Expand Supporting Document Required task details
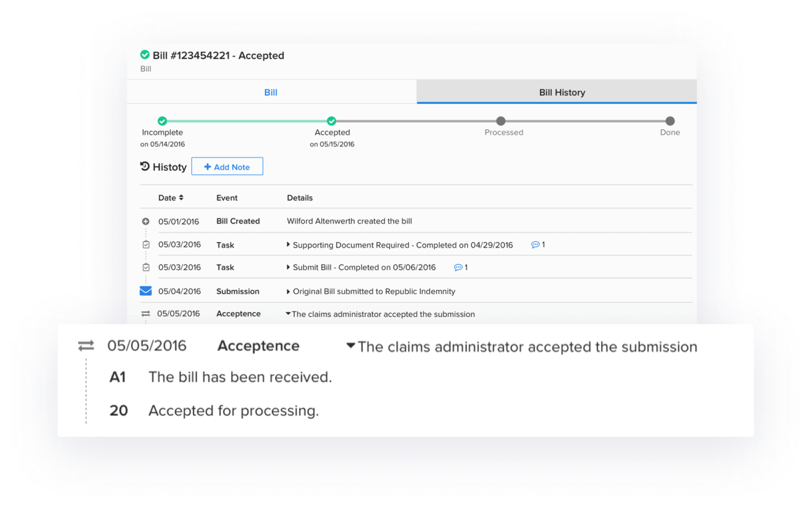 point(288,244)
